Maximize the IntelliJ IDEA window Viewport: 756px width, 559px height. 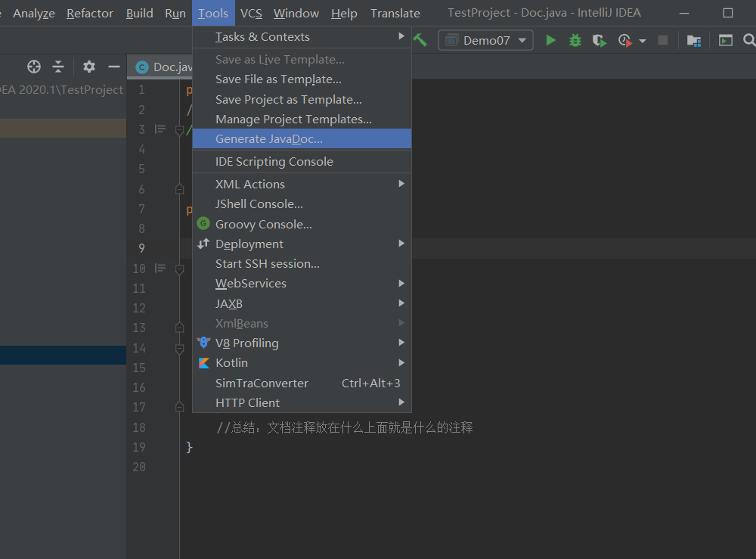(727, 13)
